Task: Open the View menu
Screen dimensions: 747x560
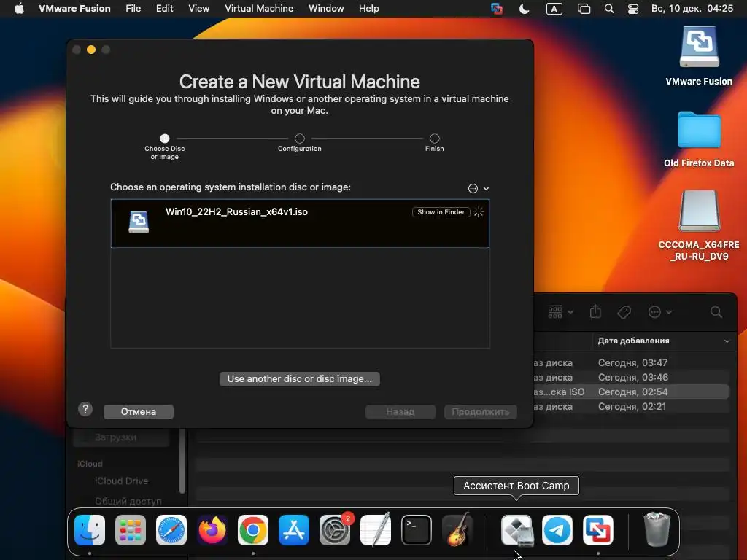Action: [198, 9]
